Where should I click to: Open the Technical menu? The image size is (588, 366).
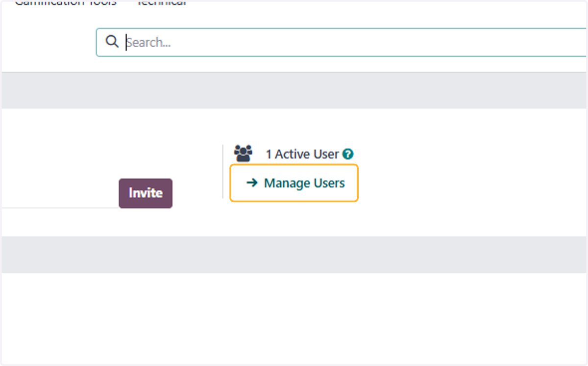[161, 2]
